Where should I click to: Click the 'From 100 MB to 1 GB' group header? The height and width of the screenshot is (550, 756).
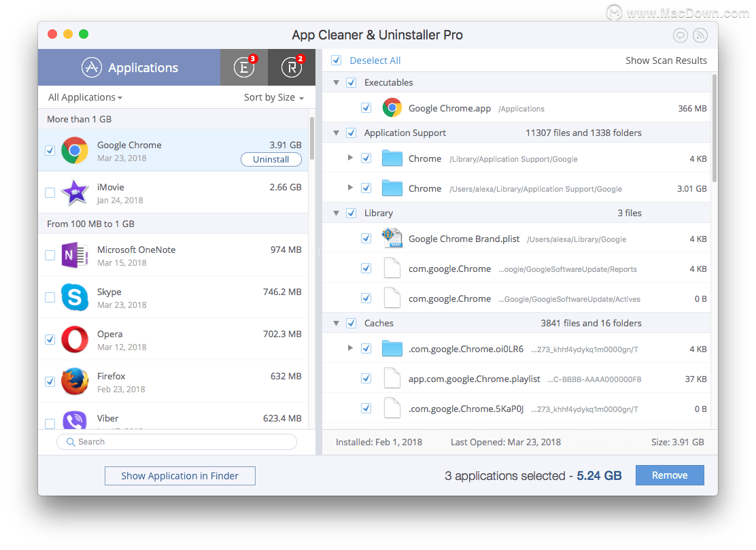(x=173, y=224)
